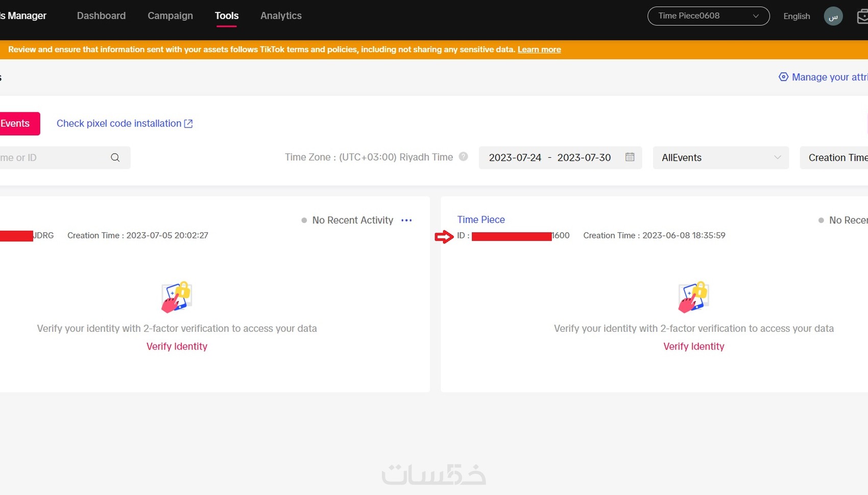Click the gear icon beside Manage your attribution
Screen dimensions: 868x495
(x=783, y=77)
